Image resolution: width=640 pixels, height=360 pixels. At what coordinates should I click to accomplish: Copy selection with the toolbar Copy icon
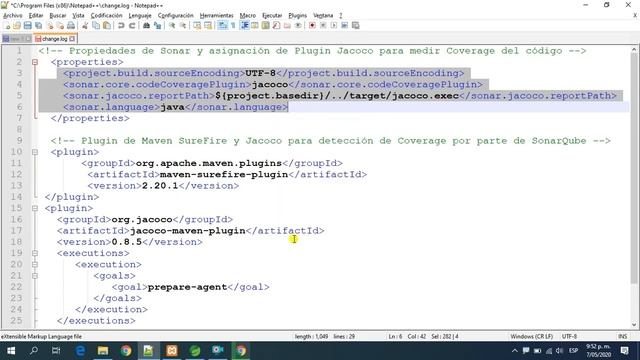pos(96,25)
